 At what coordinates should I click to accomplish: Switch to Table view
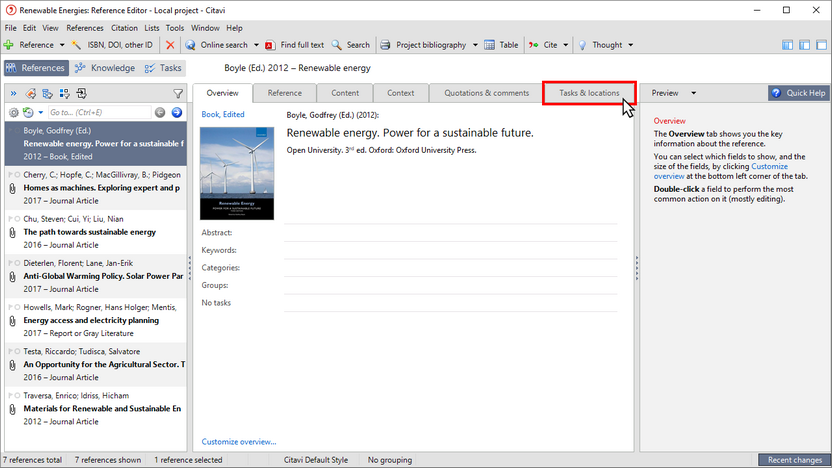pyautogui.click(x=501, y=45)
